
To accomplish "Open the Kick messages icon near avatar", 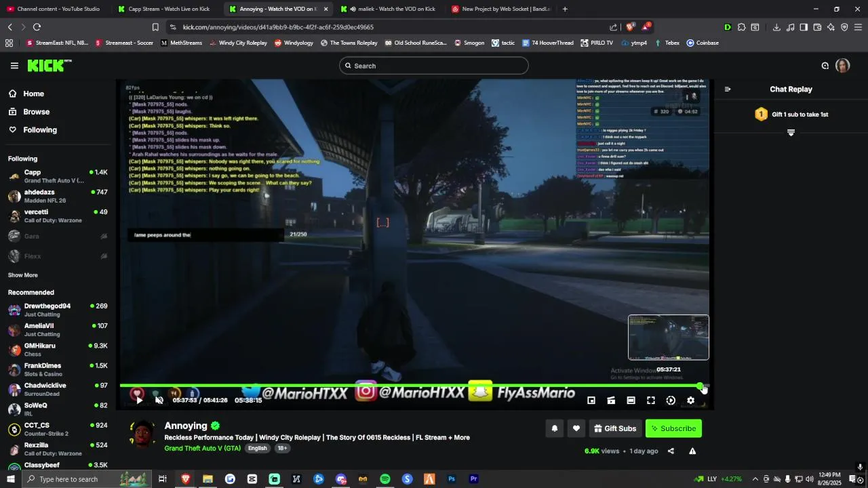I will (x=825, y=66).
